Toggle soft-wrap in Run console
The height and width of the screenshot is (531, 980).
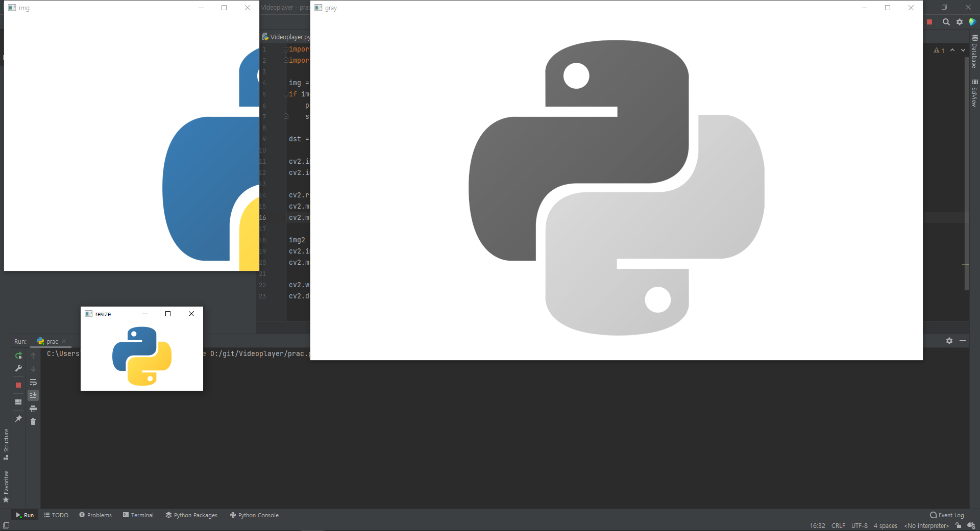pyautogui.click(x=33, y=382)
